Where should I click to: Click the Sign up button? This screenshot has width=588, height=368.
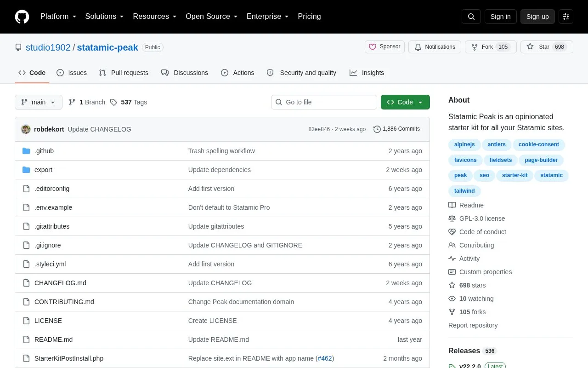click(x=537, y=17)
